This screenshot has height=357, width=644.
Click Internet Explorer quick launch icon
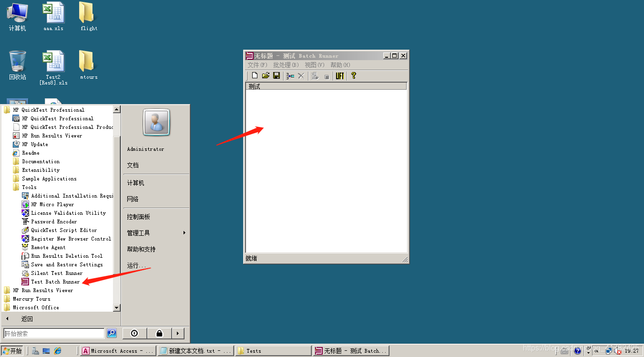(x=58, y=351)
